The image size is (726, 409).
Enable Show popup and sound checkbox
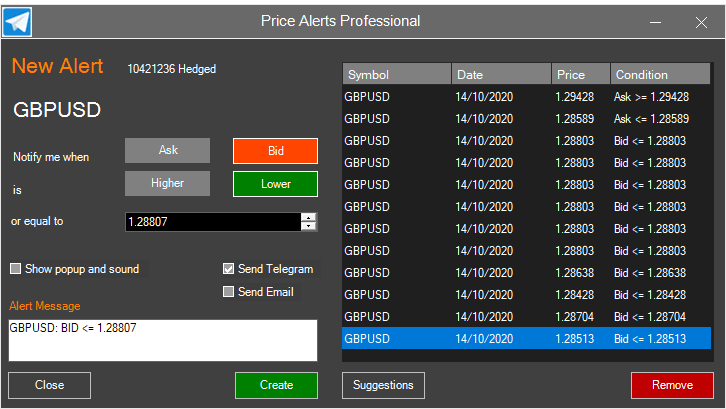tap(16, 269)
